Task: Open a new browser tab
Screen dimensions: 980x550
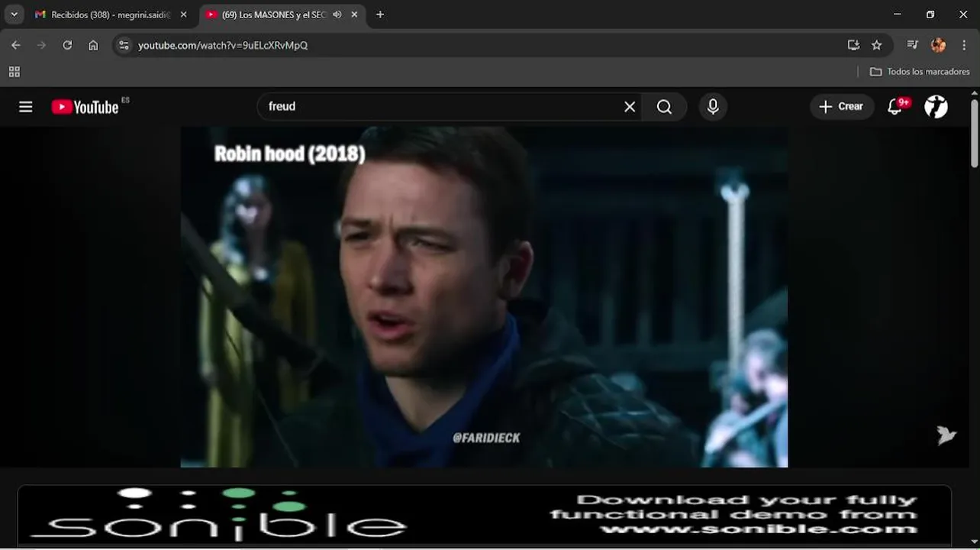Action: click(380, 15)
